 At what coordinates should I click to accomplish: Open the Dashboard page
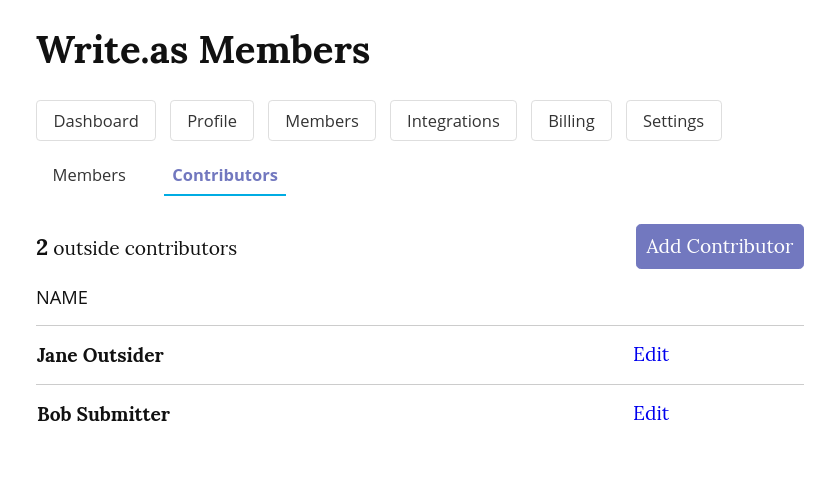[x=96, y=121]
